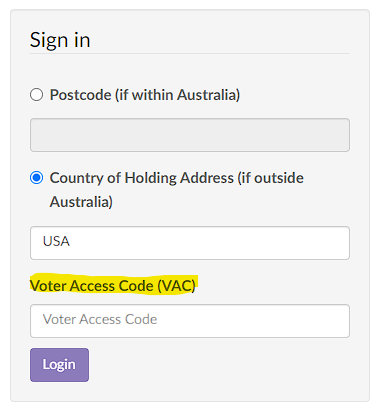The image size is (377, 414).
Task: Click the Voter Access Code placeholder text
Action: pos(100,319)
